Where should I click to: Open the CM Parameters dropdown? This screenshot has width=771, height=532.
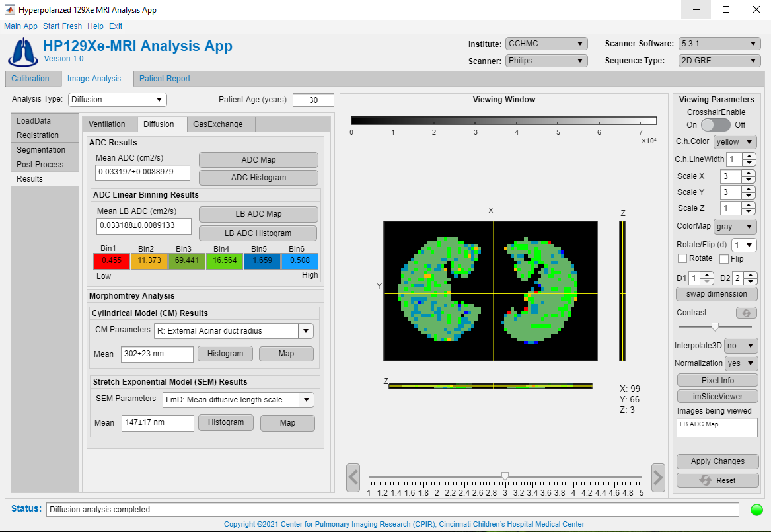[233, 331]
